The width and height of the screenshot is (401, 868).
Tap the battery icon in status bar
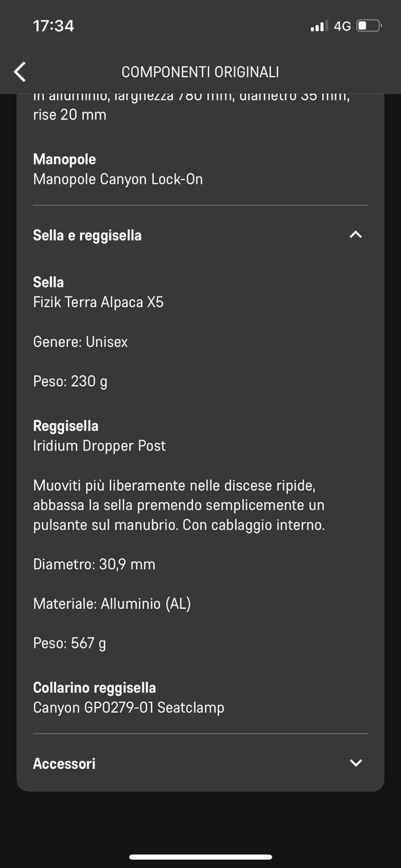(369, 26)
